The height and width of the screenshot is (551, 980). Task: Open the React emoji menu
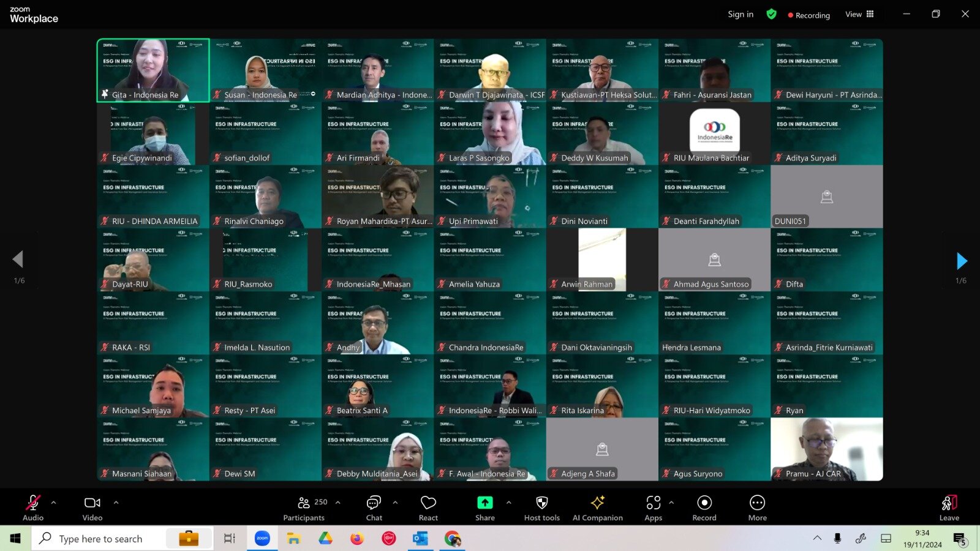(x=428, y=508)
